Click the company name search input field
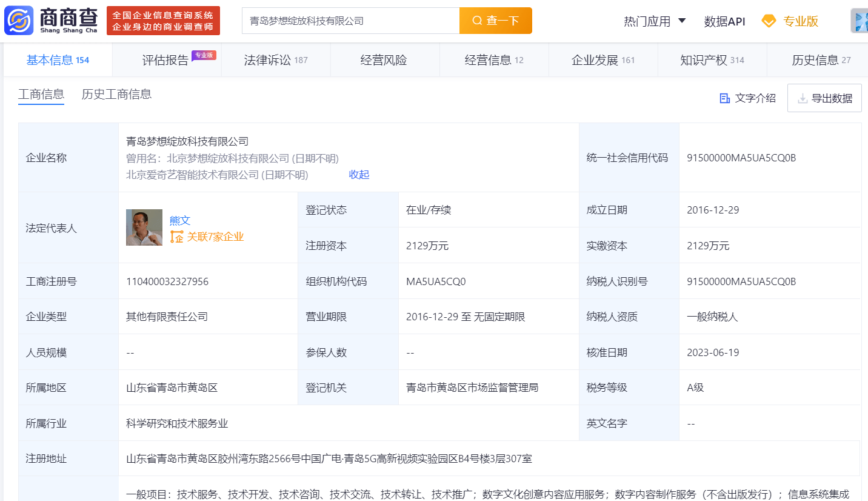 coord(350,21)
